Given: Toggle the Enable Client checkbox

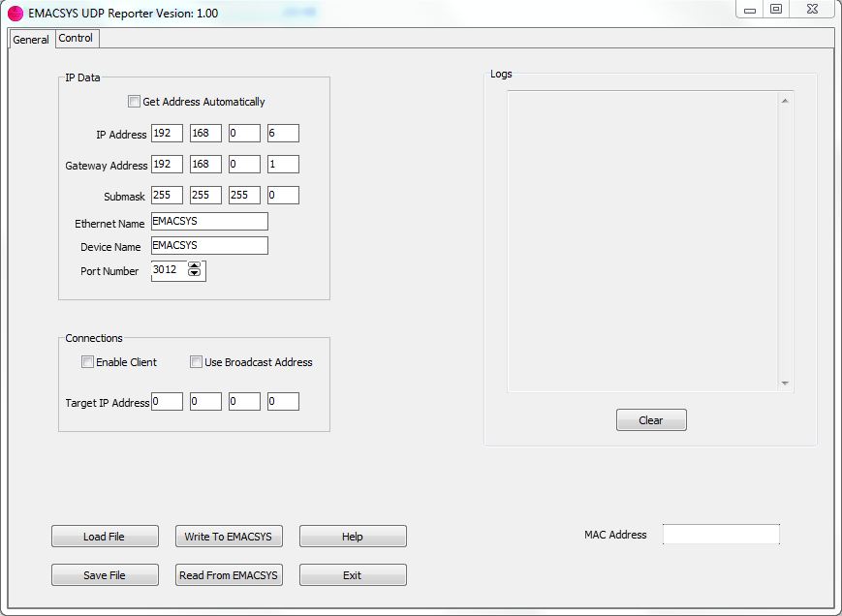Looking at the screenshot, I should pos(88,362).
